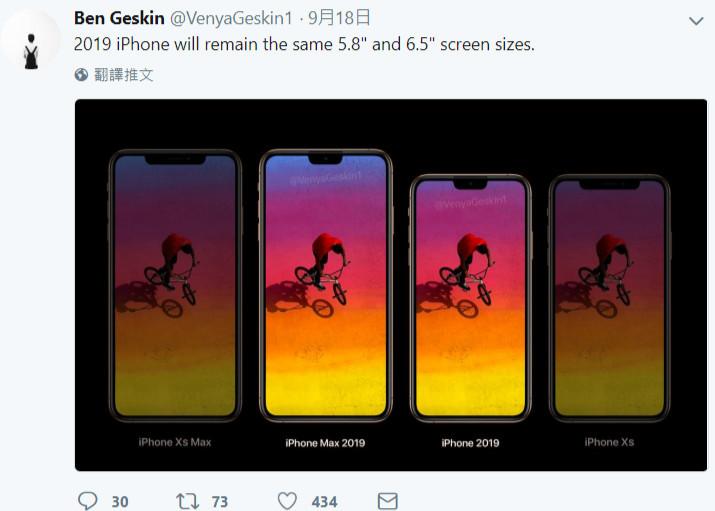This screenshot has width=715, height=511.
Task: Like the tweet with heart icon
Action: [287, 501]
